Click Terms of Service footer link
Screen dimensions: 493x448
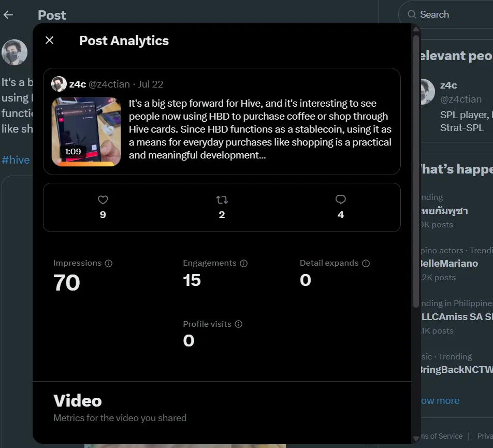[x=442, y=436]
